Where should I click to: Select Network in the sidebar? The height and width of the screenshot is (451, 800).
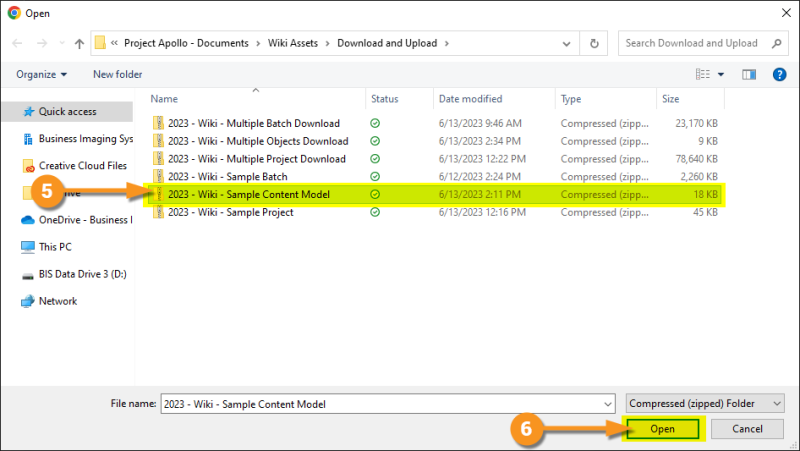(x=58, y=301)
